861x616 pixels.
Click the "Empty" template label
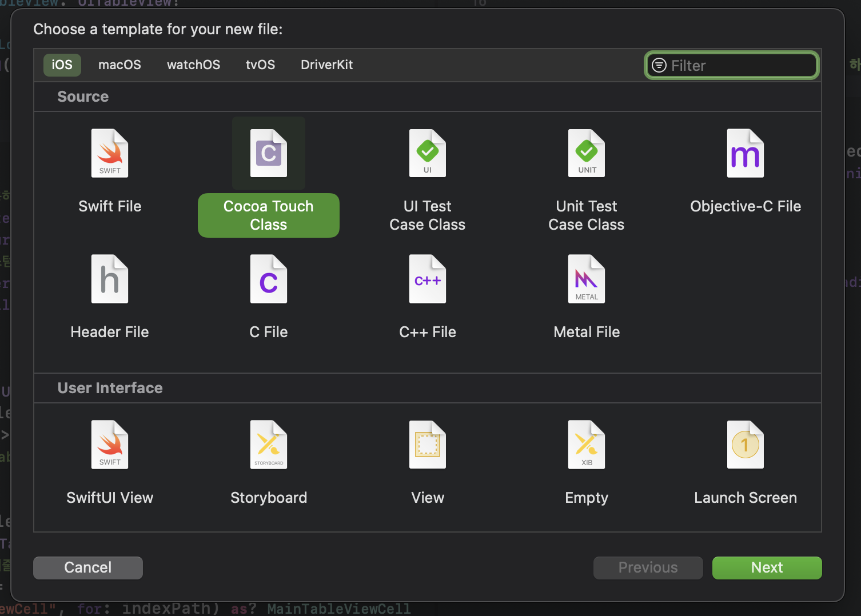click(x=587, y=498)
